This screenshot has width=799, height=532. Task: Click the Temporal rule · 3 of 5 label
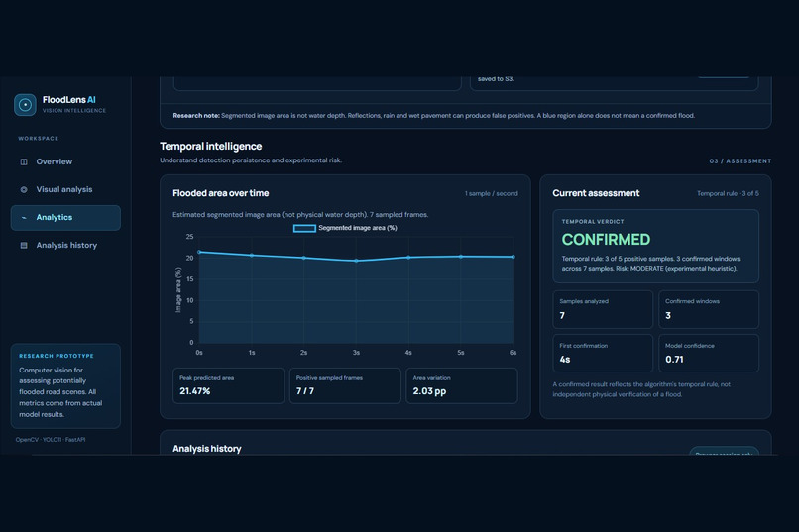(728, 193)
